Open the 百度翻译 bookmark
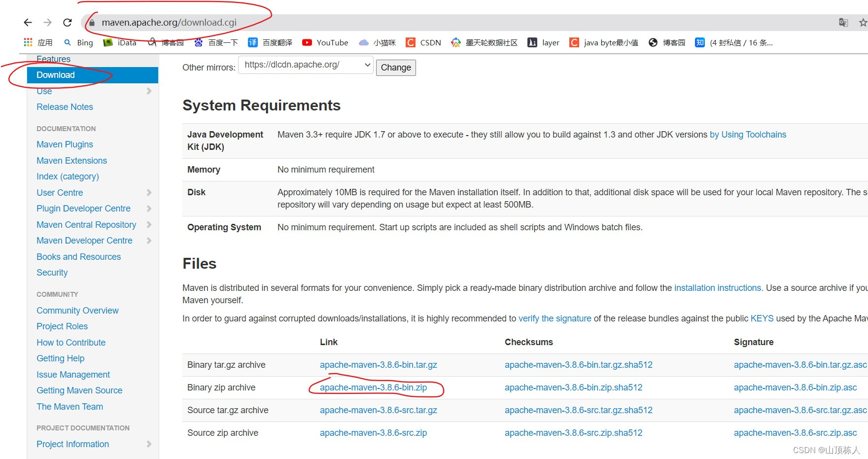The image size is (868, 459). point(270,42)
